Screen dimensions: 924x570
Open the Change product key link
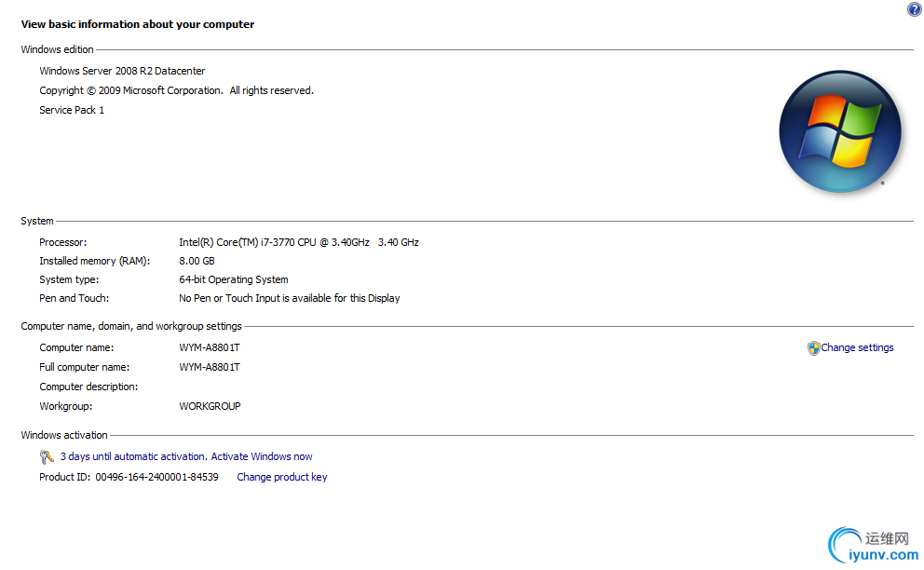[x=282, y=478]
